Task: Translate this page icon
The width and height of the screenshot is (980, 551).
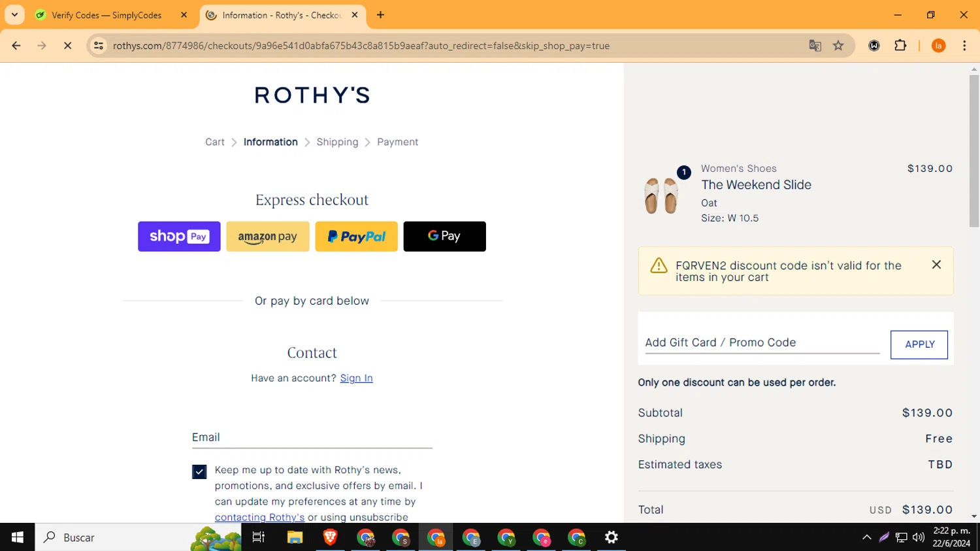Action: tap(815, 46)
